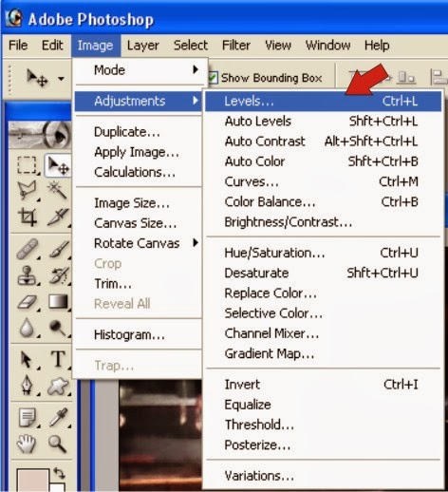Open the Select menu

click(191, 46)
